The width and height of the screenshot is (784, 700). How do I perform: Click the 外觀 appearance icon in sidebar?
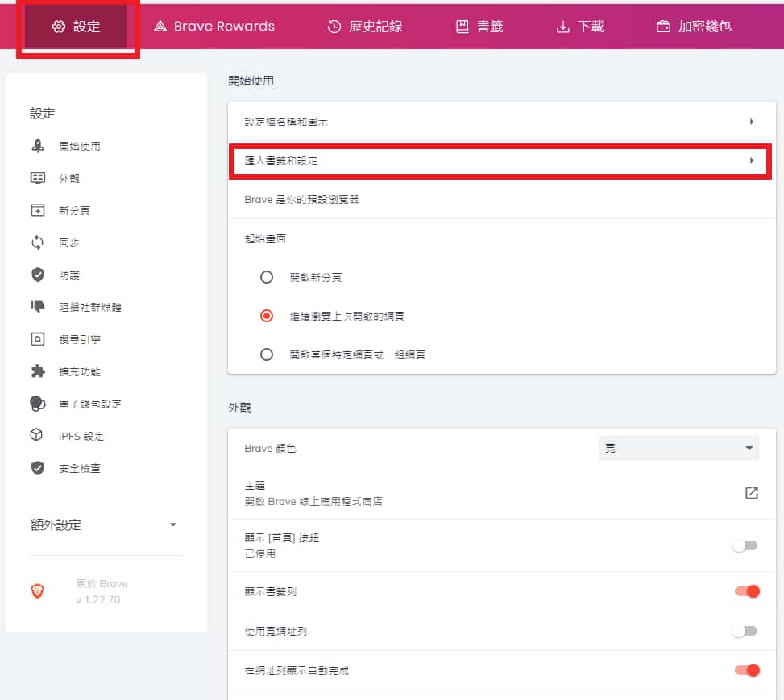(x=37, y=178)
